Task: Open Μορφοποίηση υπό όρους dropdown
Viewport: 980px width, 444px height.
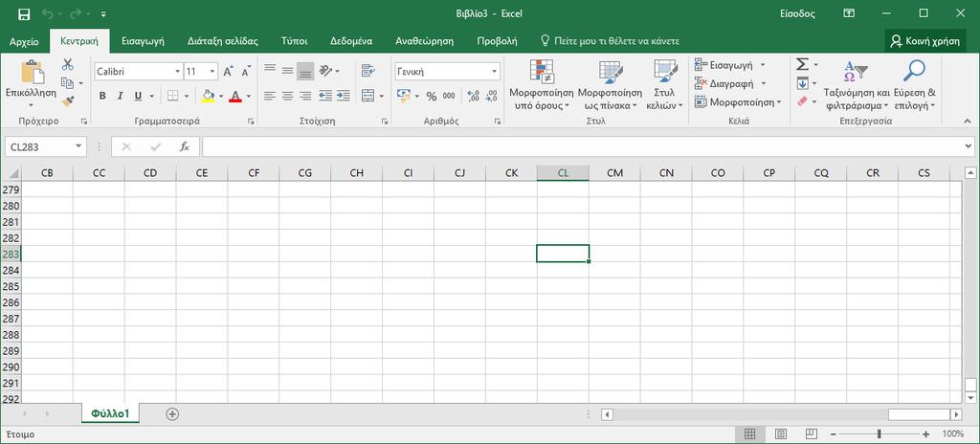Action: point(542,86)
